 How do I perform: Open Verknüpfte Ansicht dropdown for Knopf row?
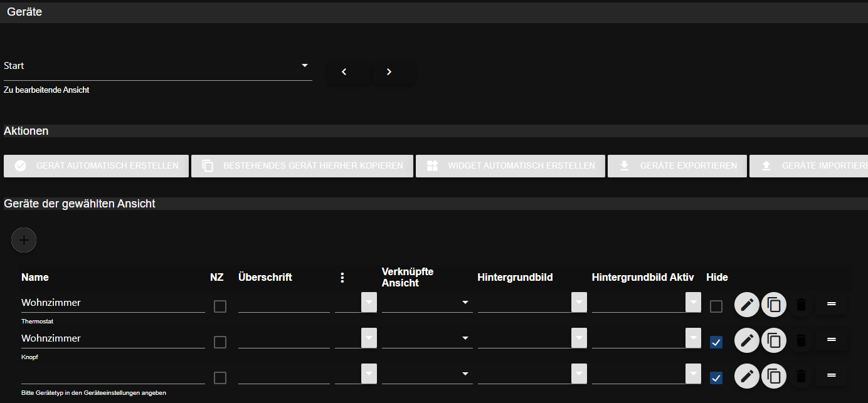tap(426, 338)
